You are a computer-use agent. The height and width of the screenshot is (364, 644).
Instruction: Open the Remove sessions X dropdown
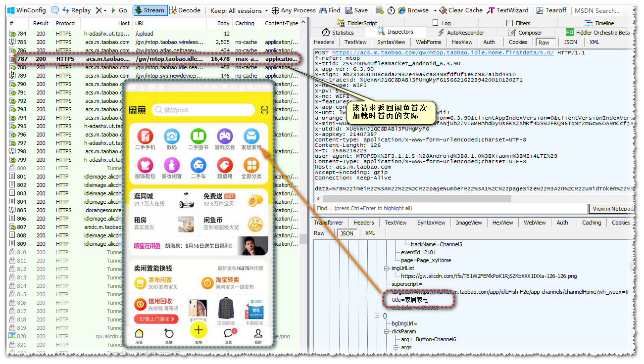pos(101,10)
